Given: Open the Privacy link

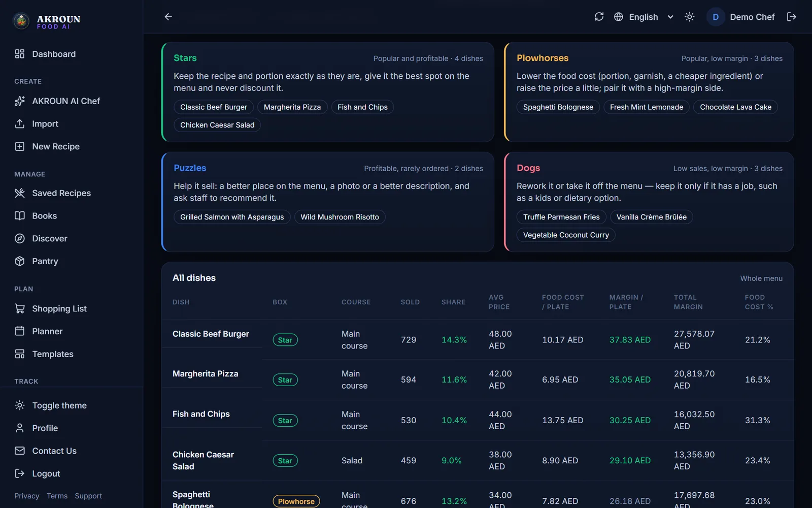Looking at the screenshot, I should (27, 496).
